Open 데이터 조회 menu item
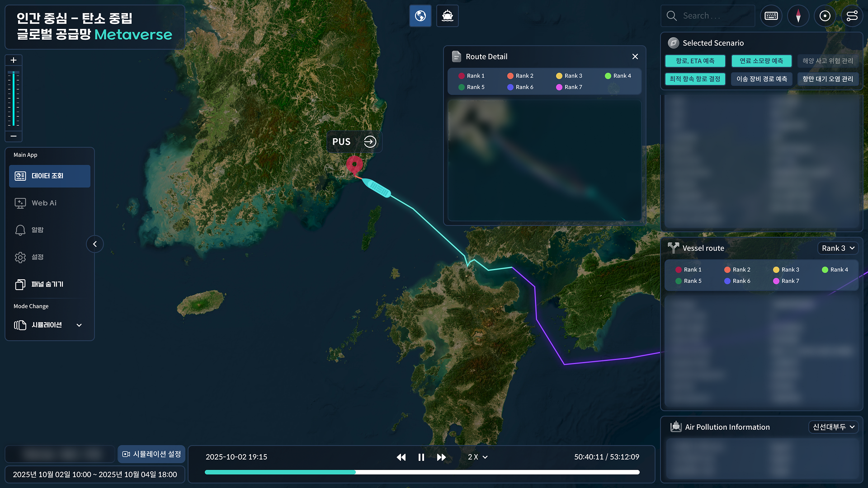The image size is (868, 488). click(x=50, y=176)
